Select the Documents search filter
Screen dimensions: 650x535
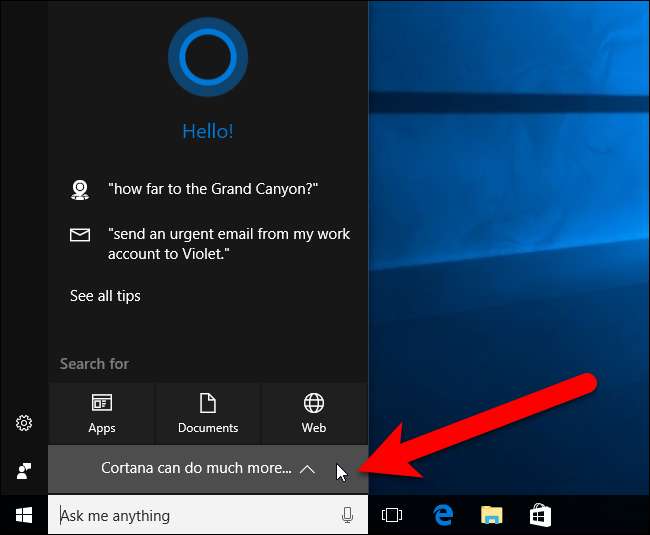tap(208, 413)
